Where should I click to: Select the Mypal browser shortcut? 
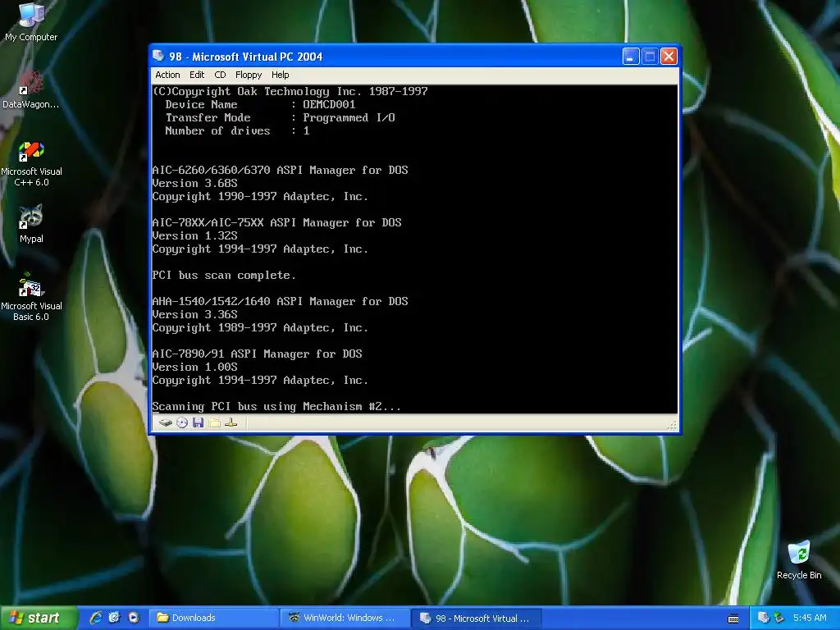pyautogui.click(x=31, y=224)
